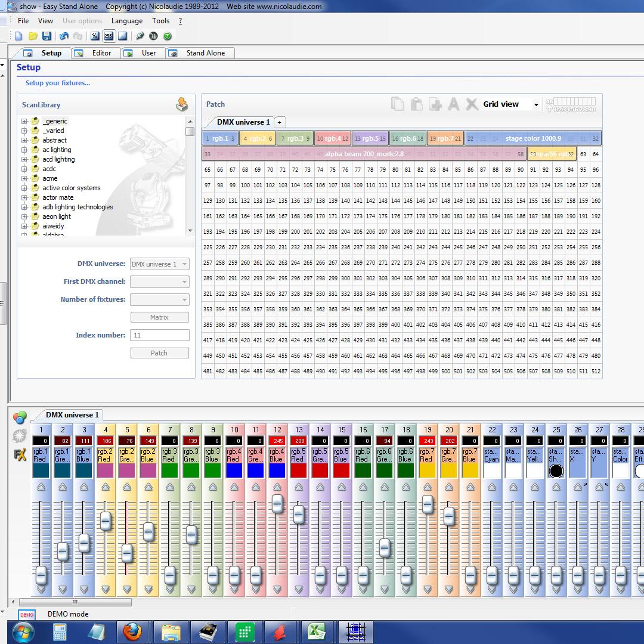
Task: Switch to the Editor tab
Action: (x=94, y=53)
